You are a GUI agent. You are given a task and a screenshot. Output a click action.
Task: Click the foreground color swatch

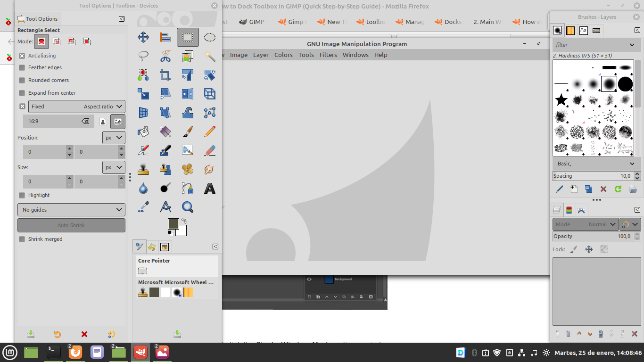tap(173, 224)
